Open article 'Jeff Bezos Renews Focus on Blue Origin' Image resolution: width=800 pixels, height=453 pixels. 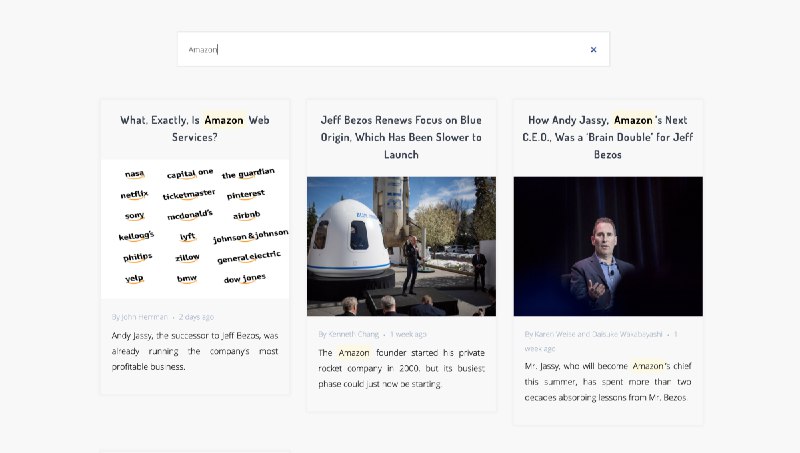(401, 137)
